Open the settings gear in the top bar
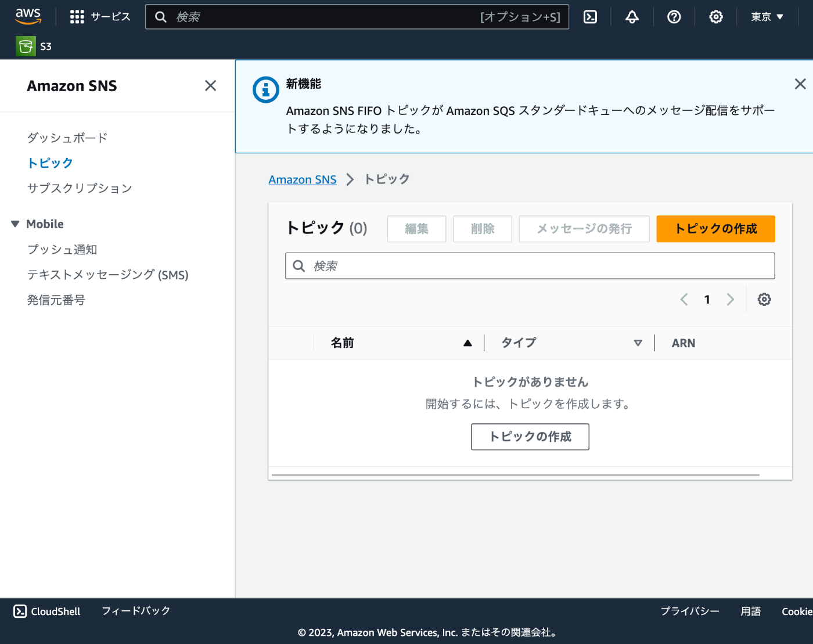Image resolution: width=813 pixels, height=644 pixels. coord(715,17)
